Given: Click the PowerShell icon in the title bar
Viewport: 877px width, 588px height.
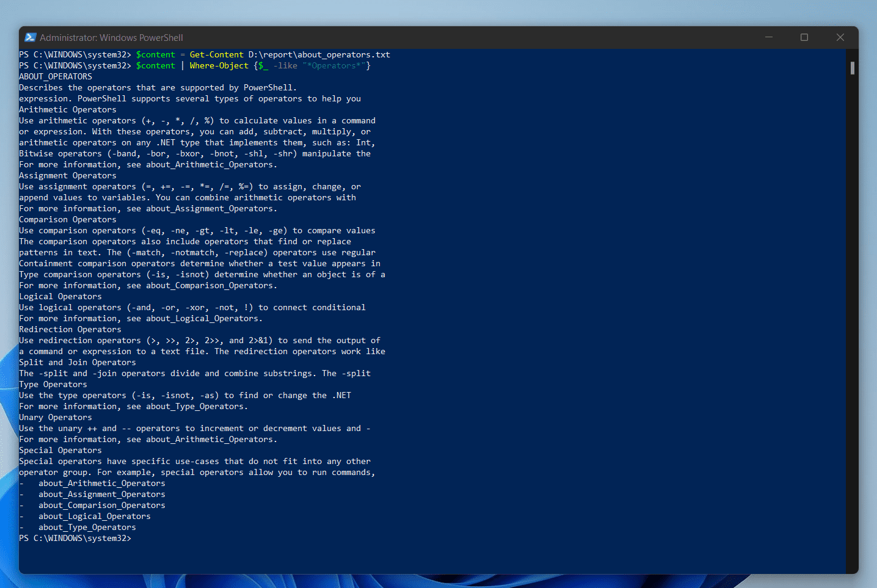Looking at the screenshot, I should (30, 37).
